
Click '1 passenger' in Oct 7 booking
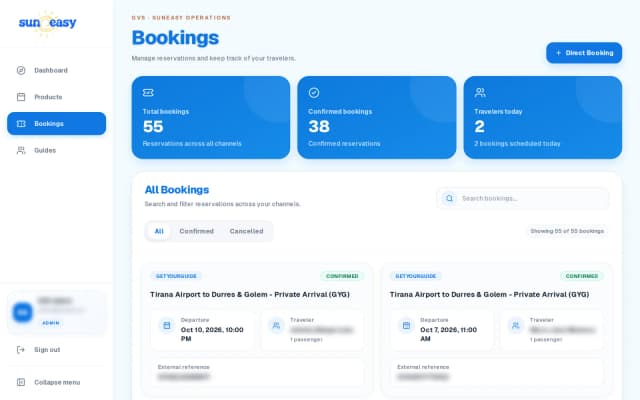coord(546,340)
